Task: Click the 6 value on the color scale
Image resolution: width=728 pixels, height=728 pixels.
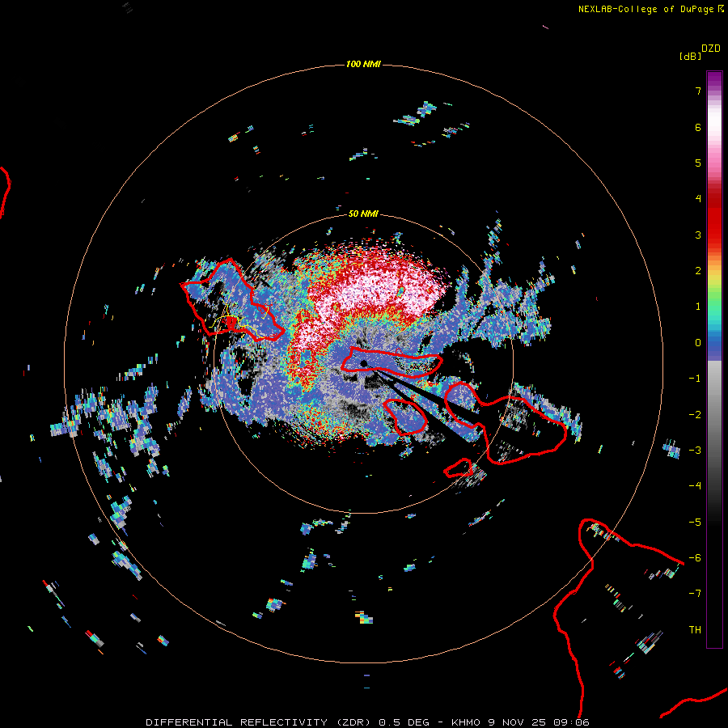Action: click(x=698, y=127)
